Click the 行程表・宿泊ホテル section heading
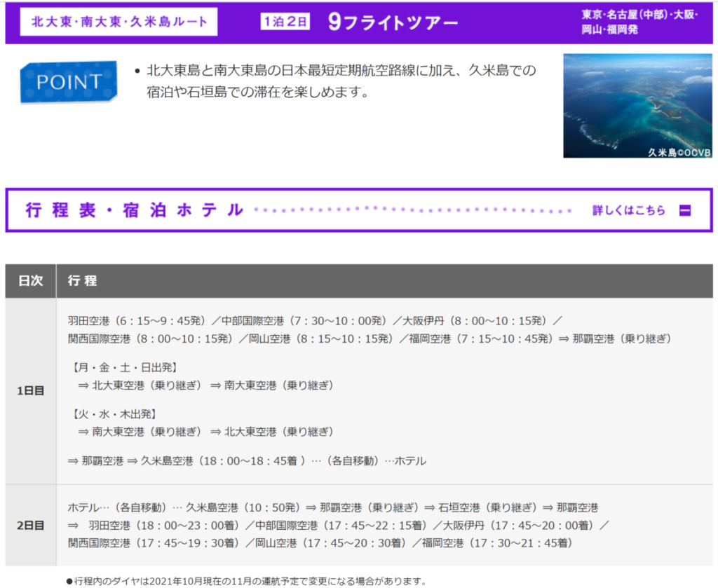 (x=135, y=210)
